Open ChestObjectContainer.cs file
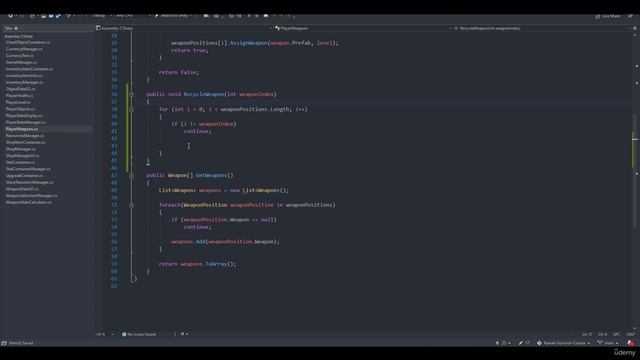 [x=28, y=42]
